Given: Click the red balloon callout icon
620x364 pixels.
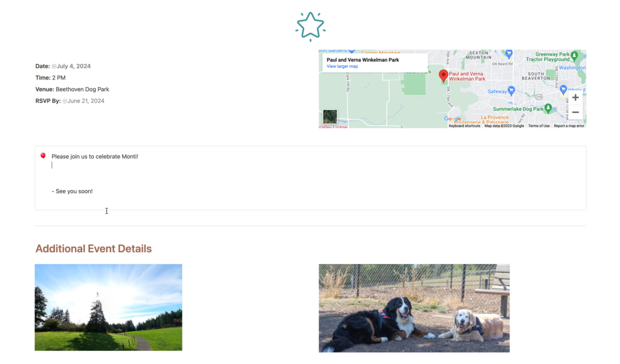Looking at the screenshot, I should coord(43,156).
